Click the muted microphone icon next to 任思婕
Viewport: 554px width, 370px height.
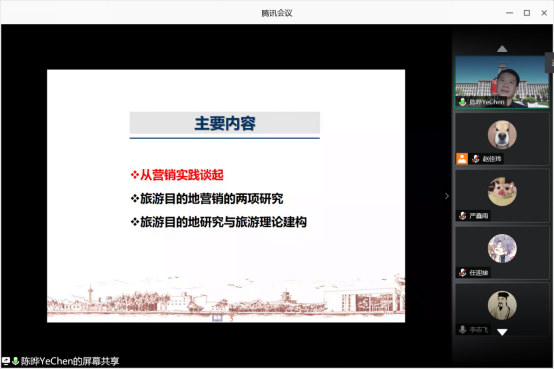tap(462, 272)
